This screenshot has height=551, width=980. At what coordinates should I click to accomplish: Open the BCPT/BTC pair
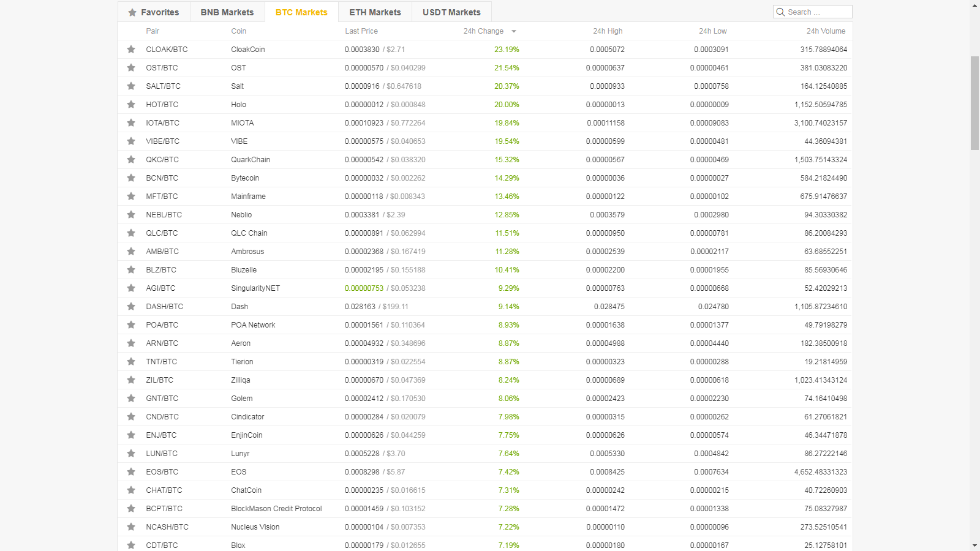pyautogui.click(x=164, y=509)
